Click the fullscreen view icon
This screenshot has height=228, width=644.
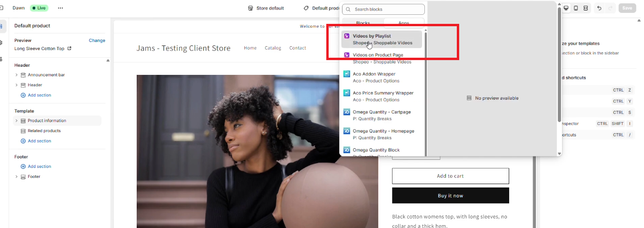pos(585,8)
